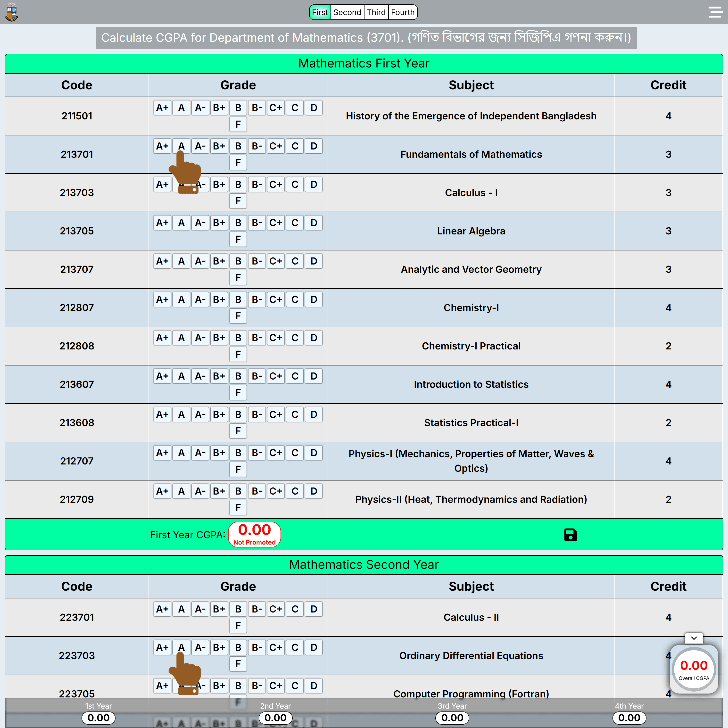
Task: Collapse the Overall CGPA floating widget
Action: [x=694, y=638]
